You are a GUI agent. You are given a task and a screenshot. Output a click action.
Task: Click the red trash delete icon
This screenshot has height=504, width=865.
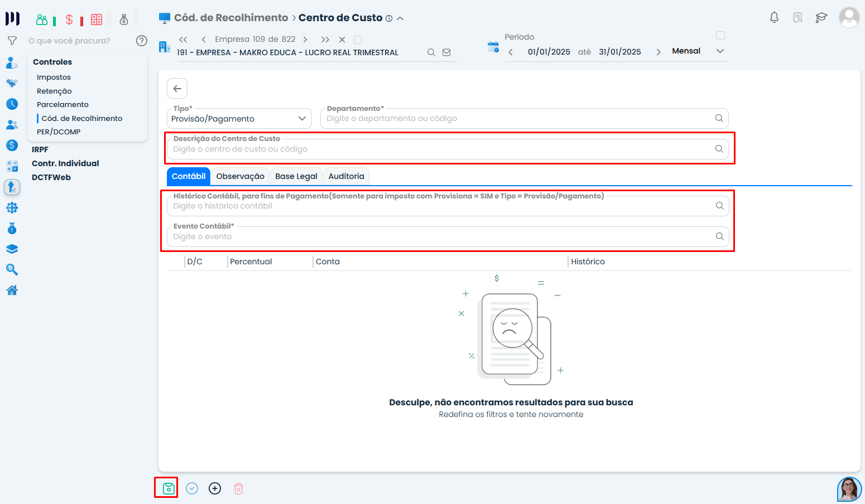[x=238, y=489]
